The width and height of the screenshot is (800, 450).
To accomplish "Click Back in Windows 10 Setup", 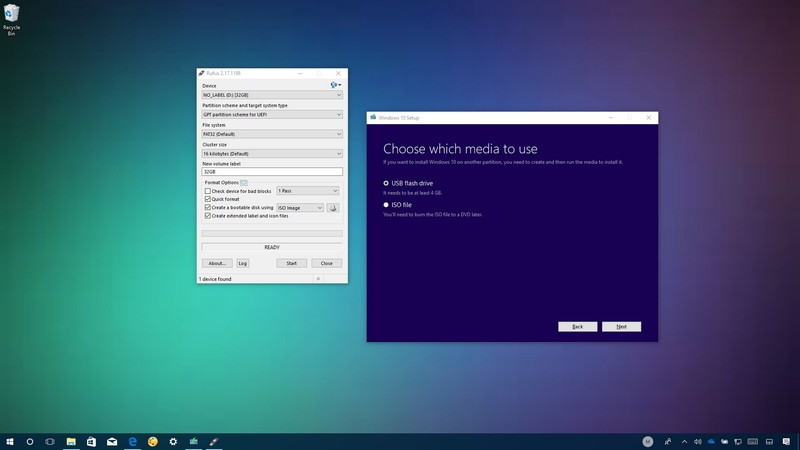I will click(578, 327).
